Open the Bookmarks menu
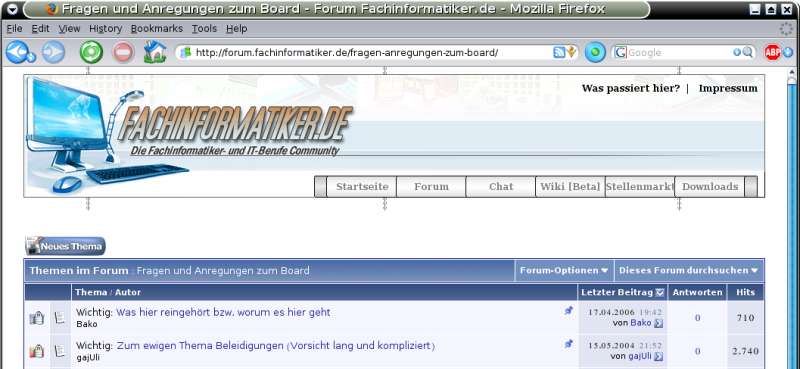The image size is (800, 369). 157,29
